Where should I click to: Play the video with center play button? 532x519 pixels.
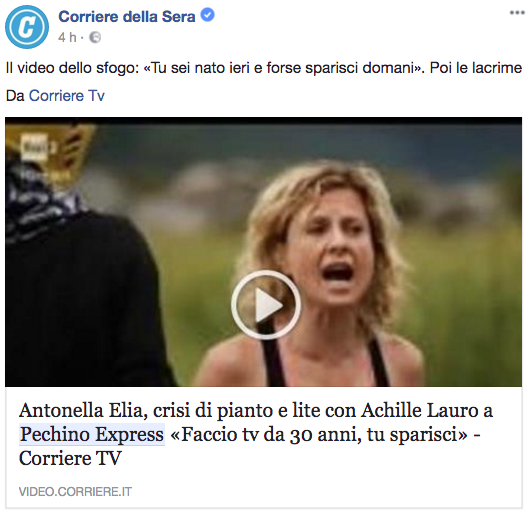point(266,305)
